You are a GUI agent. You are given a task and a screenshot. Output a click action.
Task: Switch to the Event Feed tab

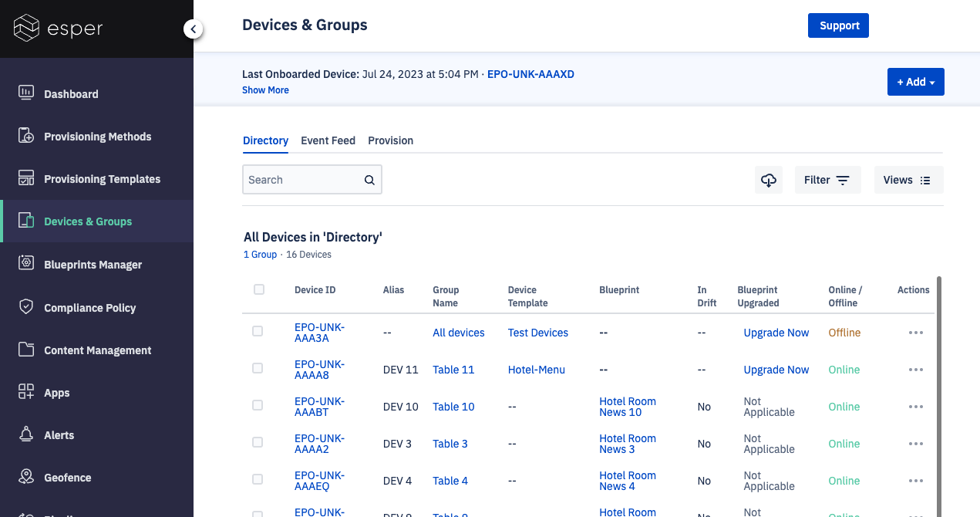328,140
